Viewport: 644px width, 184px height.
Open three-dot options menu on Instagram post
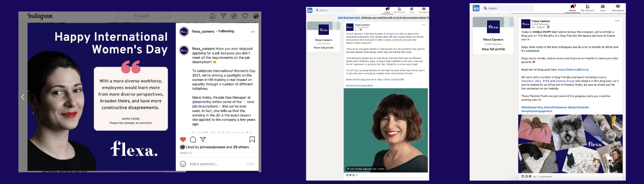pyautogui.click(x=253, y=32)
